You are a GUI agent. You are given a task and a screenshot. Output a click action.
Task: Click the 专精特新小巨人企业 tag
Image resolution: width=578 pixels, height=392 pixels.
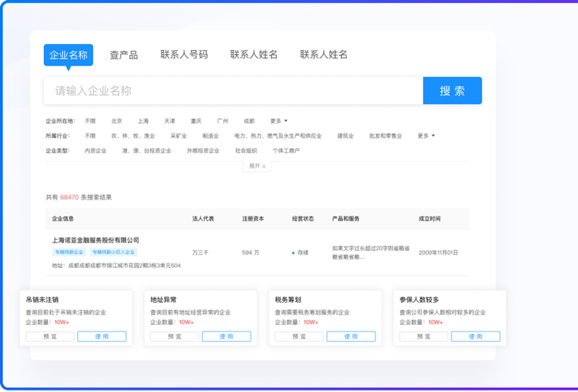coord(114,252)
